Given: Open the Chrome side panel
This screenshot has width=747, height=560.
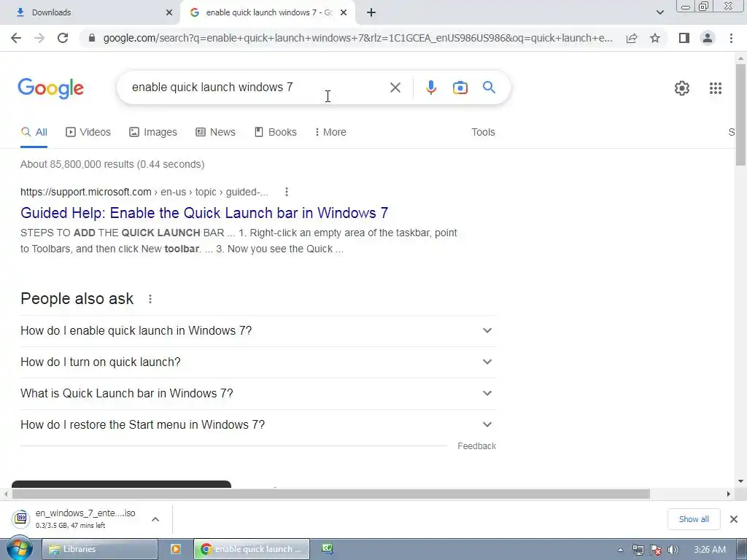Looking at the screenshot, I should point(684,38).
